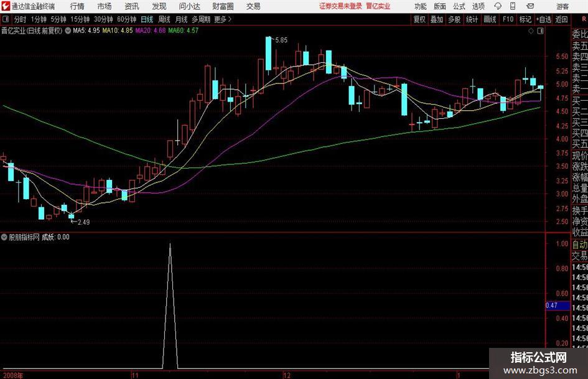This screenshot has height=379, width=588.
Task: Switch to 30分钟 chart period
Action: 103,19
